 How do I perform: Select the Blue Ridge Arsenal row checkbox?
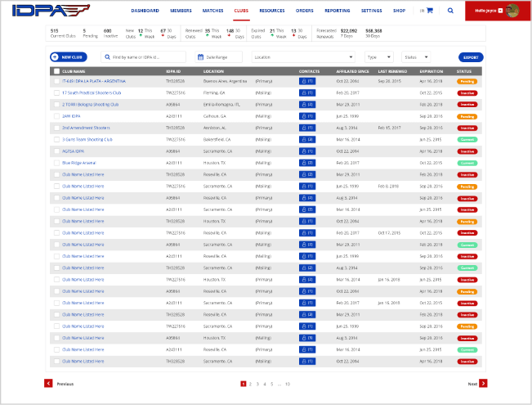click(x=56, y=163)
